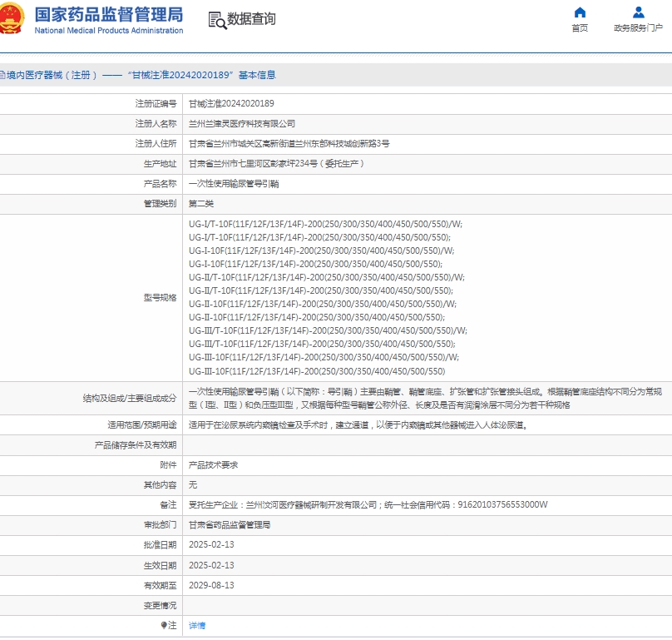The height and width of the screenshot is (640, 672).
Task: Click the bullet icon beside 注
Action: 164,625
